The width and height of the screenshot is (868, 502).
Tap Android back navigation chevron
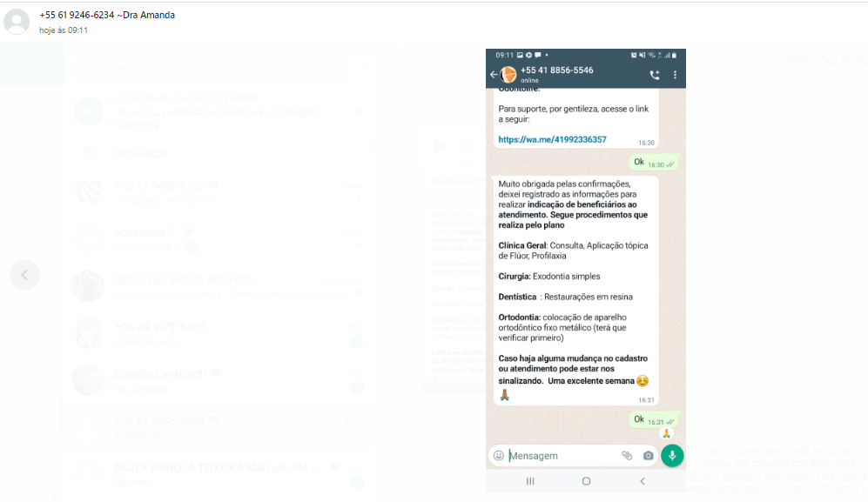pyautogui.click(x=643, y=481)
